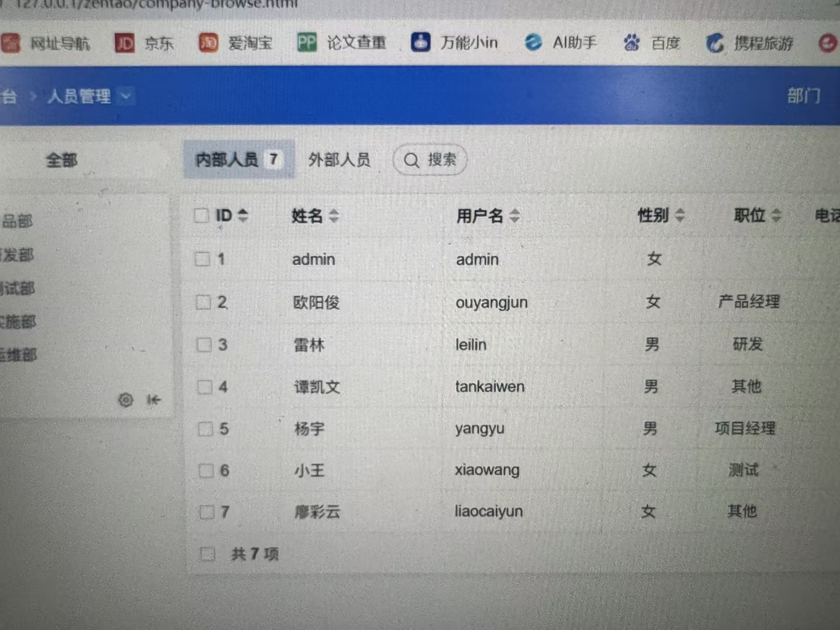Select 全部 in department sidebar
Viewport: 840px width, 630px height.
click(62, 160)
